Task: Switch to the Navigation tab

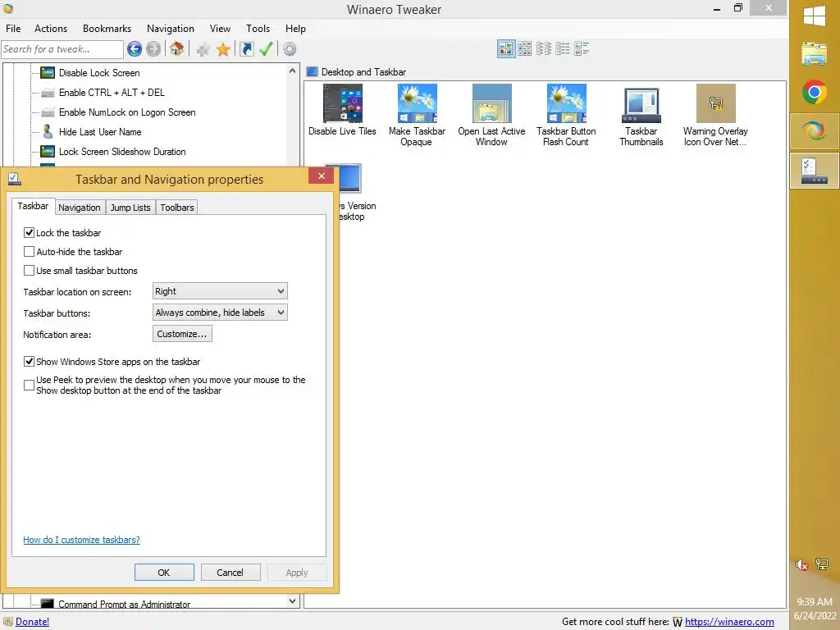Action: [x=80, y=208]
